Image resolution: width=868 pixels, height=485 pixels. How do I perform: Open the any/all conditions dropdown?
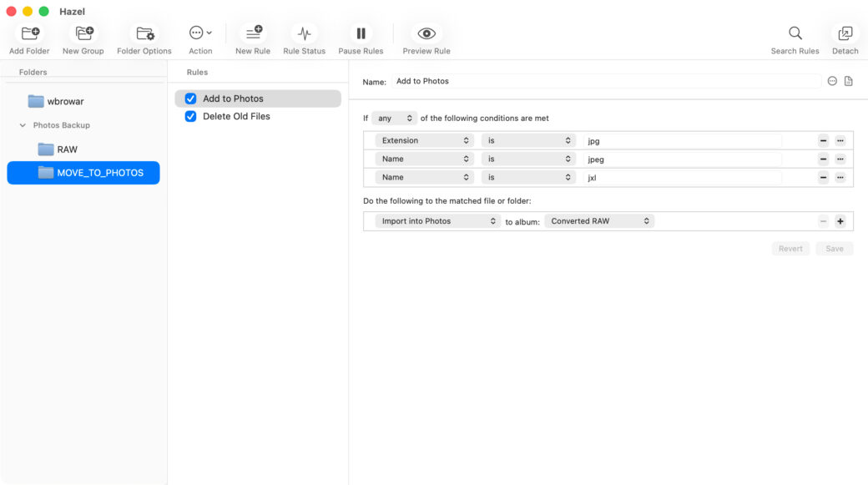(x=394, y=119)
